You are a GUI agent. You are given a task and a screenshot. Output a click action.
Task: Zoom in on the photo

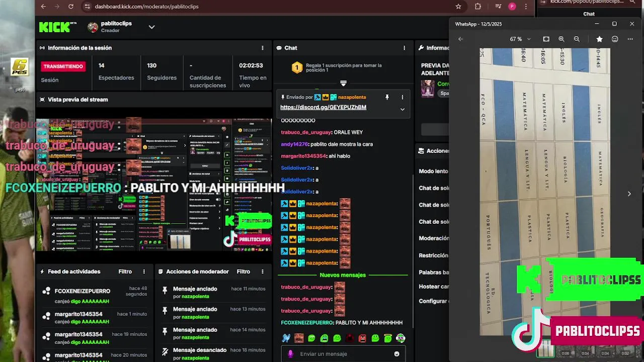pyautogui.click(x=561, y=39)
